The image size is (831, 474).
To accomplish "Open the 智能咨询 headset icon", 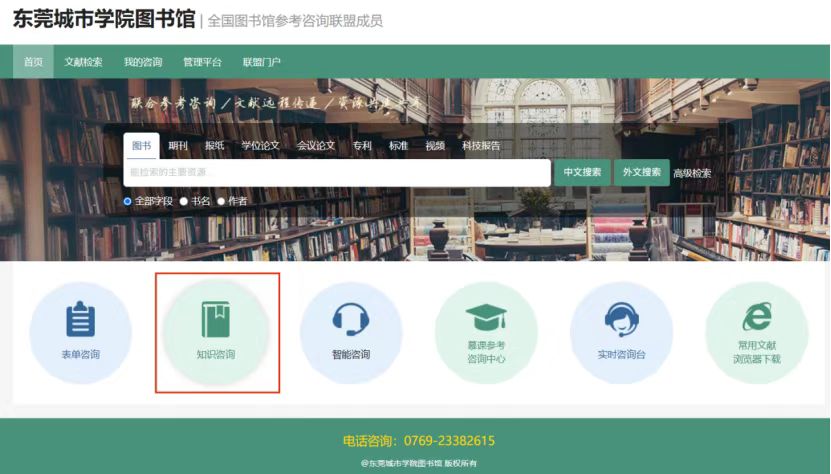I will (x=351, y=319).
